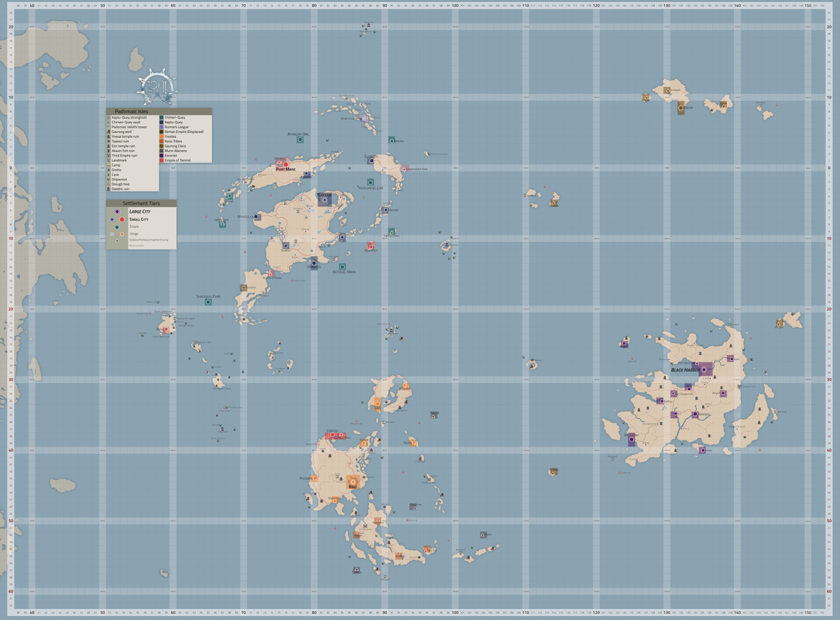Click the Settlement Tiers legend title
Viewport: 840px width, 620px height.
tap(141, 204)
